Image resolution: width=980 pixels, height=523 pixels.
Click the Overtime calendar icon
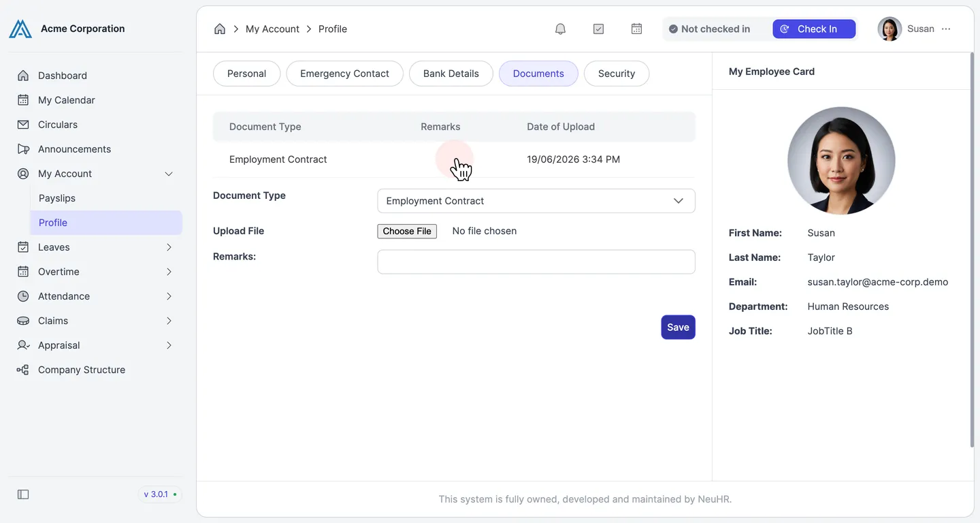pos(23,272)
